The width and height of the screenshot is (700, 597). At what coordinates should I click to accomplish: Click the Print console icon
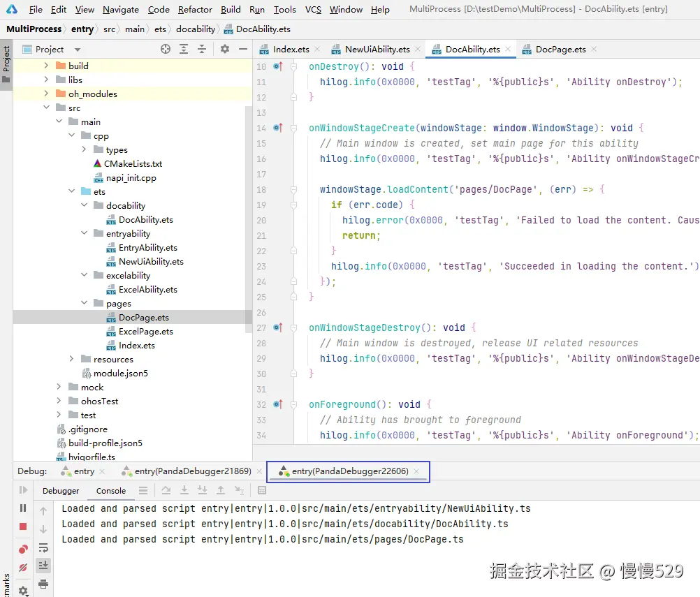tap(43, 584)
